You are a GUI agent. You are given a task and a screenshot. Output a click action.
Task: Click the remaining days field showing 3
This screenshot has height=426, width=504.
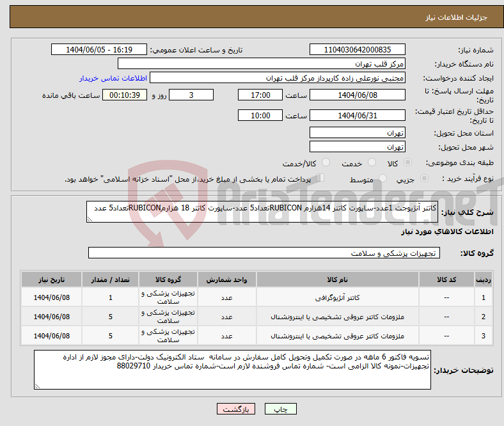pyautogui.click(x=191, y=95)
